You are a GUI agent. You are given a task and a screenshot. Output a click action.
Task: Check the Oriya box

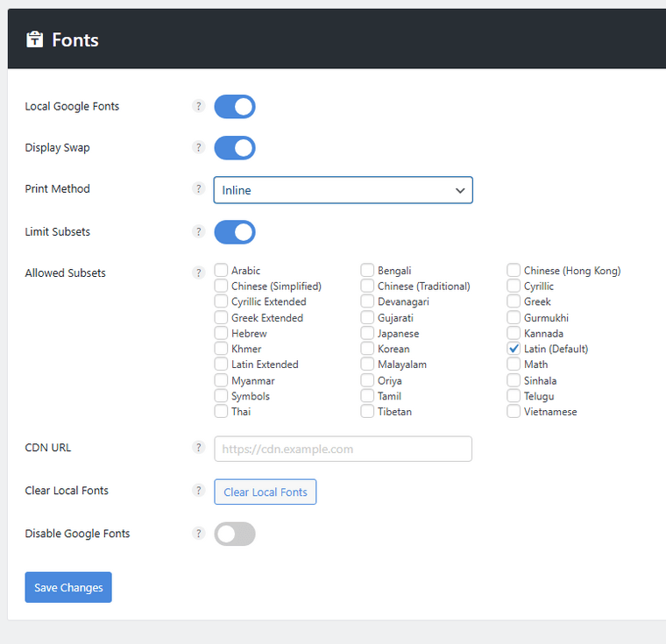(367, 380)
